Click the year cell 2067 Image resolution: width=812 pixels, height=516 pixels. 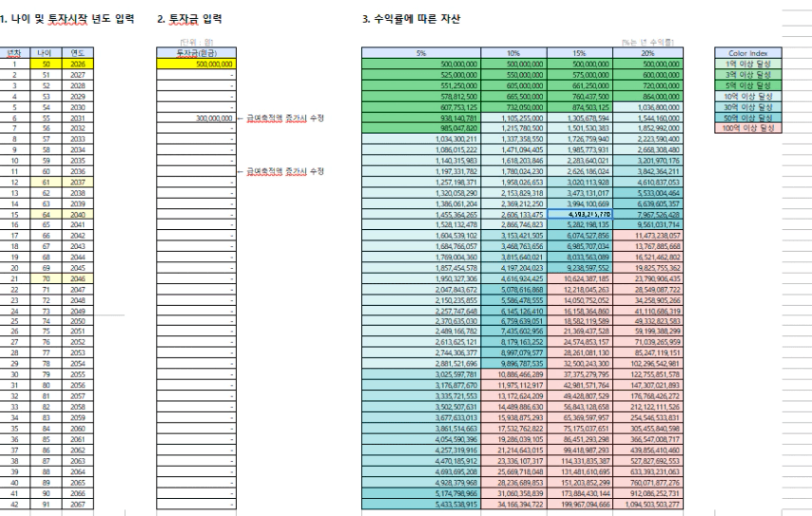point(78,504)
